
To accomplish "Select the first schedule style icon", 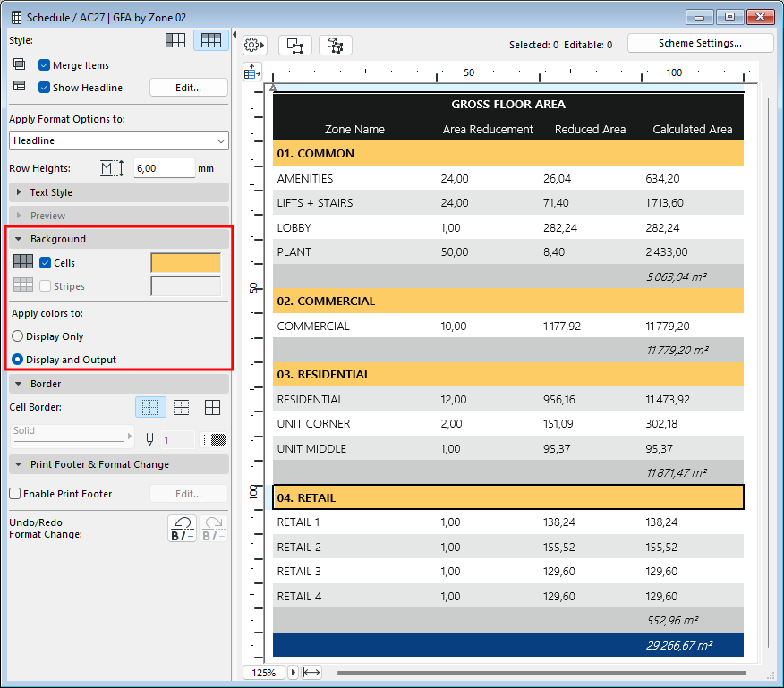I will 177,40.
